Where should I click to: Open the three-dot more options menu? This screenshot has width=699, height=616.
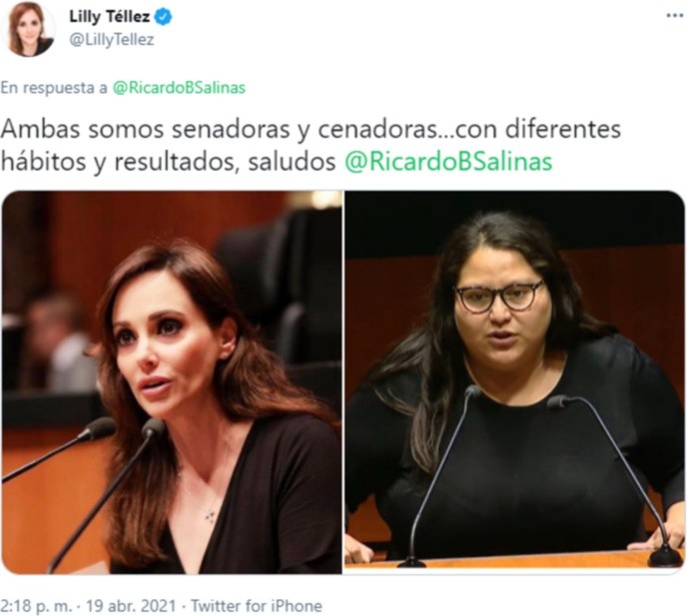coord(674,16)
